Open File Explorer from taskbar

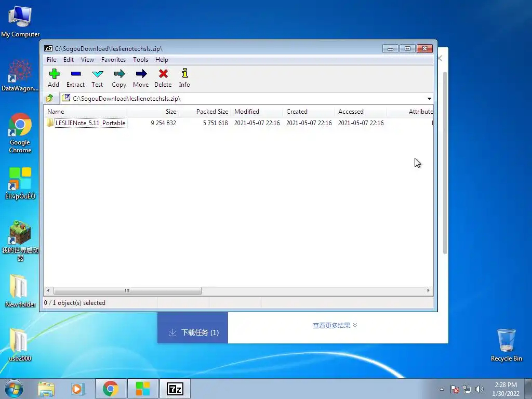(46, 389)
